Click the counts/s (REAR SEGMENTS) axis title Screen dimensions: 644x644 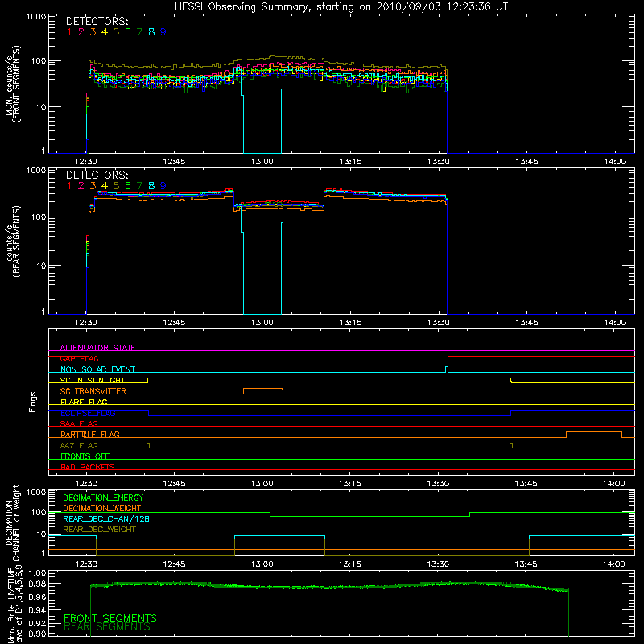pos(13,242)
